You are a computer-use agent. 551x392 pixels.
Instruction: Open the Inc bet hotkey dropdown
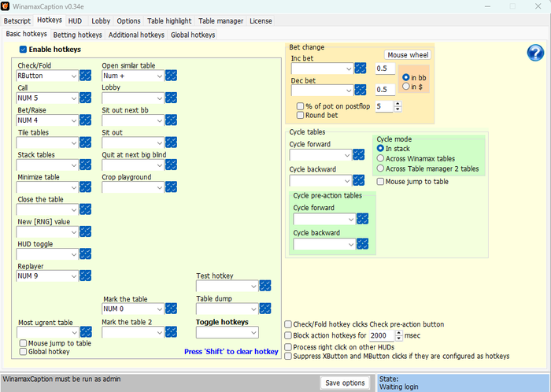322,68
